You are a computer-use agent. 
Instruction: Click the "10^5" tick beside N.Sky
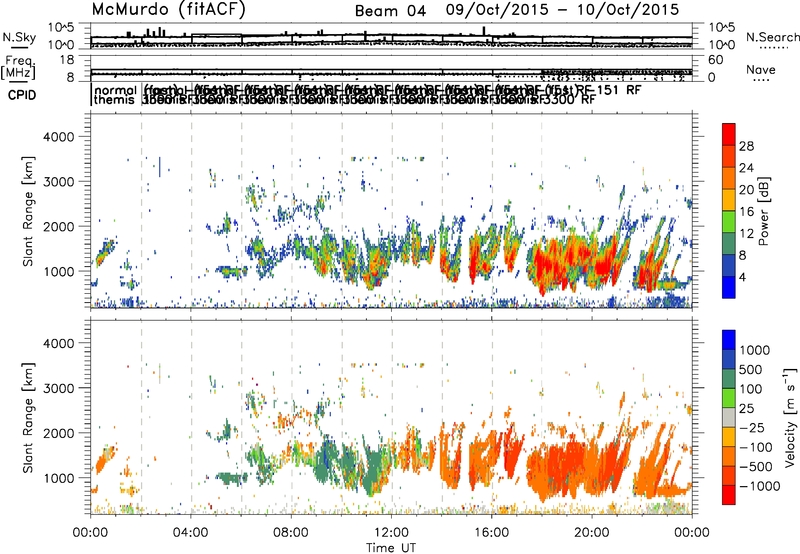tap(61, 28)
